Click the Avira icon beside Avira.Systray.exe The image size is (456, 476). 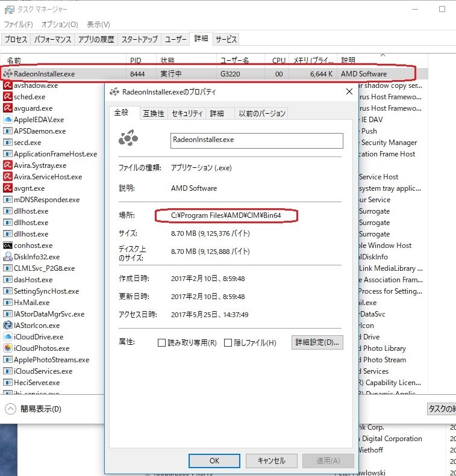[8, 165]
